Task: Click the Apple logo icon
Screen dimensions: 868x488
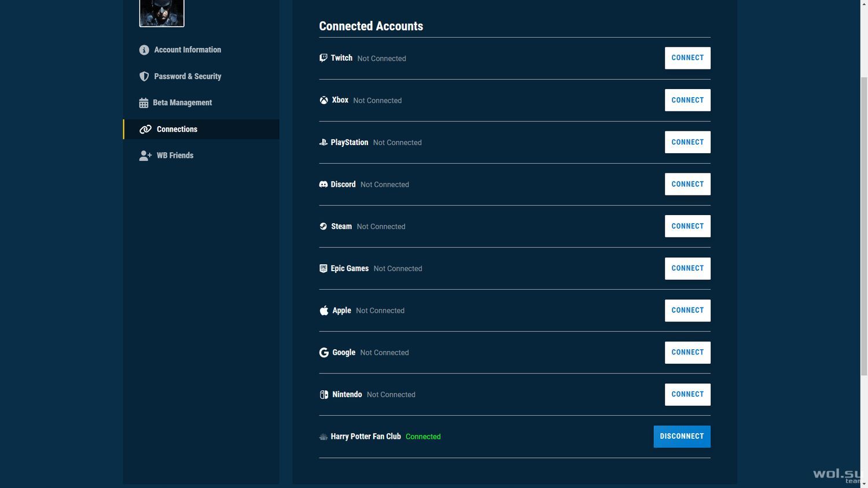Action: coord(324,310)
